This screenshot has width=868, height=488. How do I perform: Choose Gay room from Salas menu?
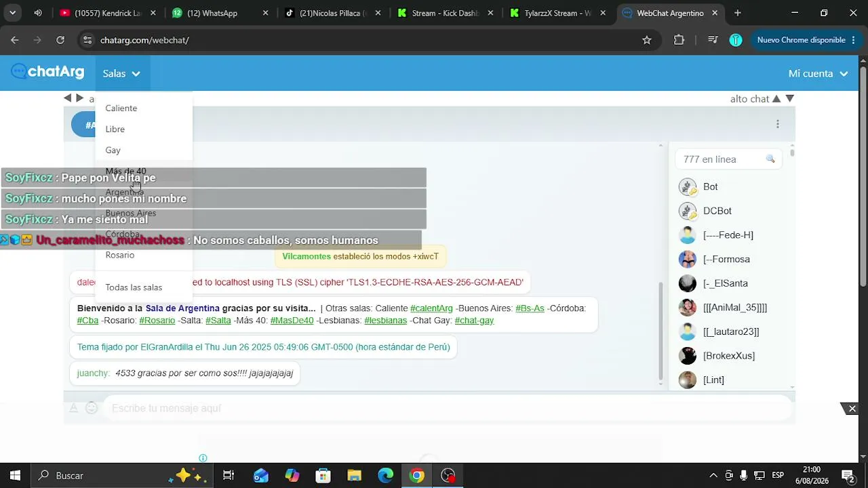tap(113, 150)
